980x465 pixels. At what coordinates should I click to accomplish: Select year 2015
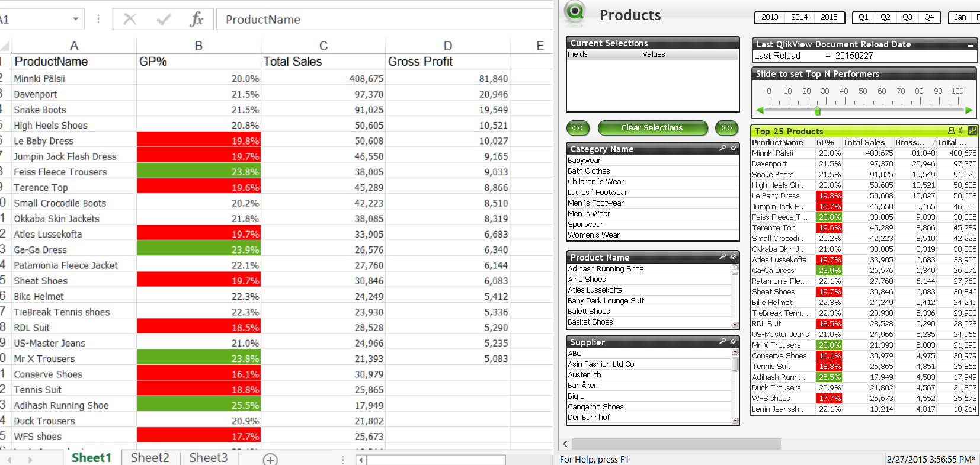pyautogui.click(x=829, y=17)
